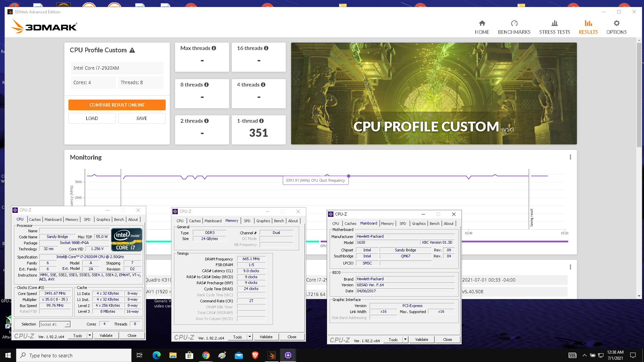Open the notification center
Screen dimensions: 644x362
pos(633,355)
